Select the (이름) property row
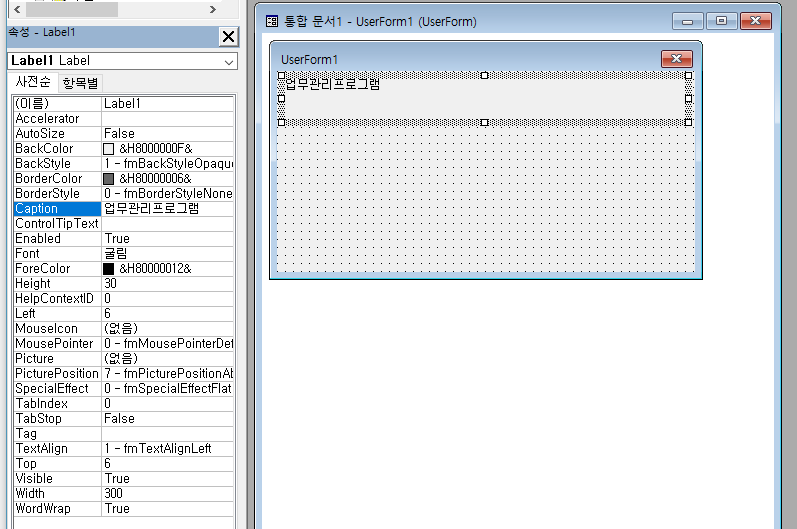 click(x=124, y=104)
